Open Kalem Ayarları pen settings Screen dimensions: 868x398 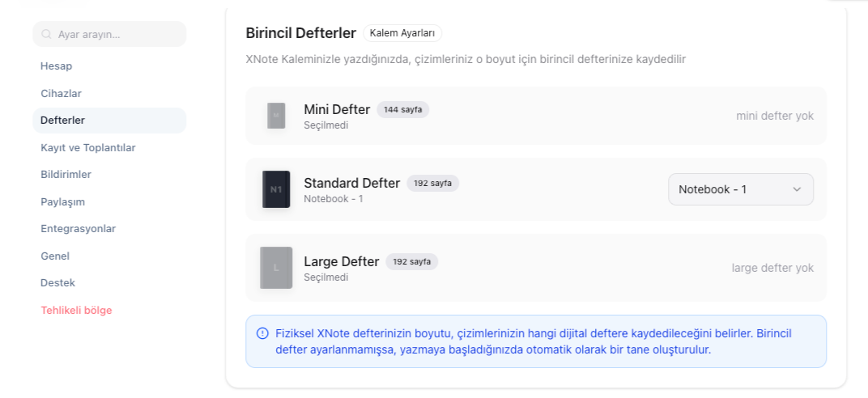click(402, 33)
